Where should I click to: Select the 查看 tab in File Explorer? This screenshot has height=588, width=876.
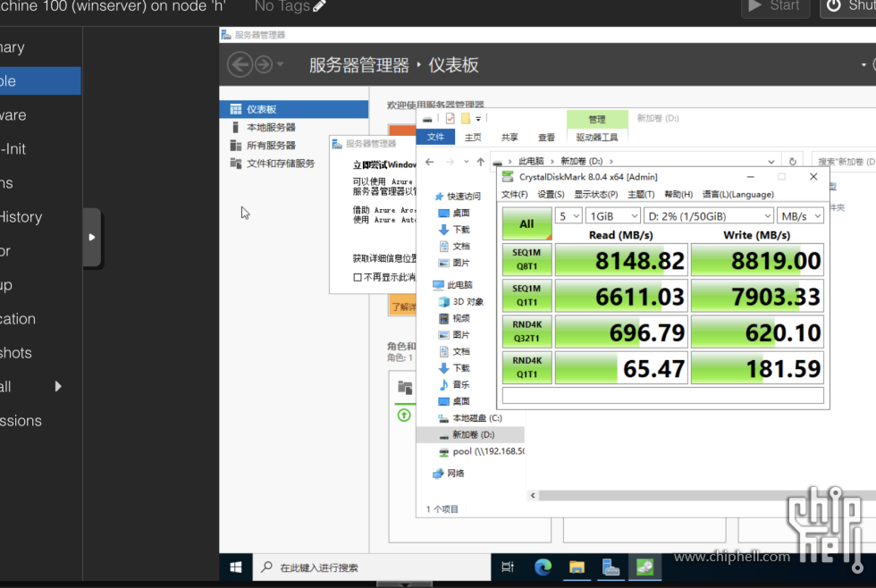[546, 137]
